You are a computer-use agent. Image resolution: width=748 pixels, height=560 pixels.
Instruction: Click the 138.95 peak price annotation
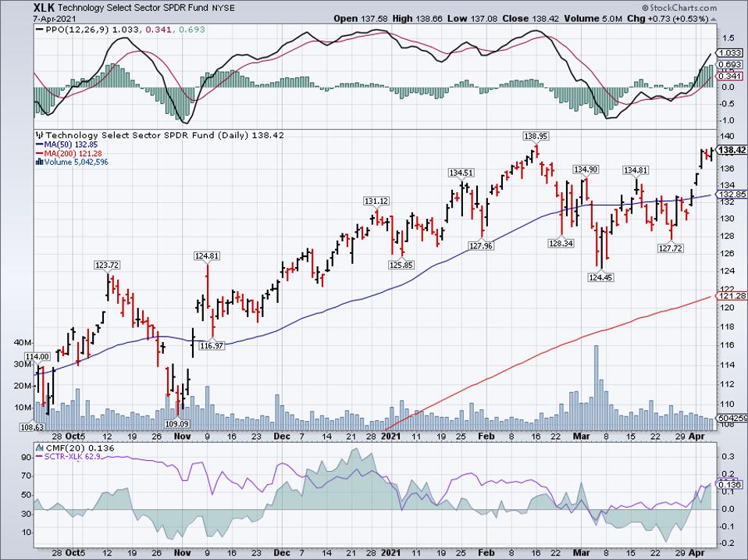pyautogui.click(x=536, y=137)
